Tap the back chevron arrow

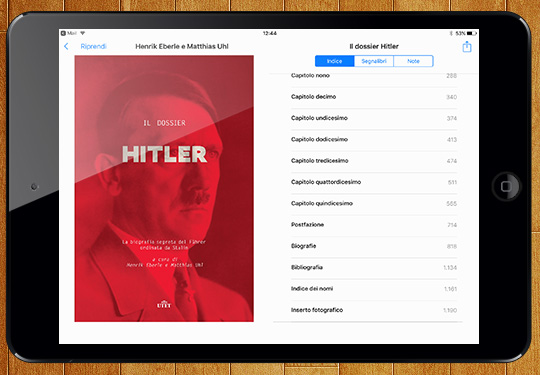(66, 46)
